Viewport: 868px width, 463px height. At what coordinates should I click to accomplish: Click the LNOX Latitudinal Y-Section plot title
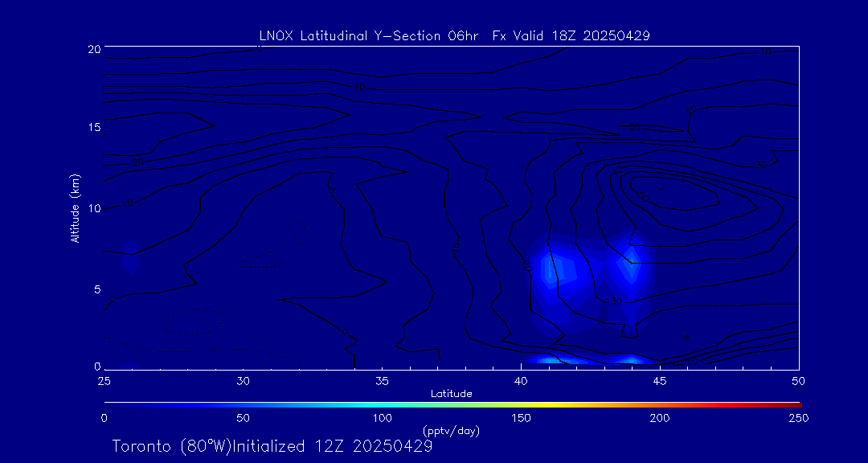coord(454,35)
